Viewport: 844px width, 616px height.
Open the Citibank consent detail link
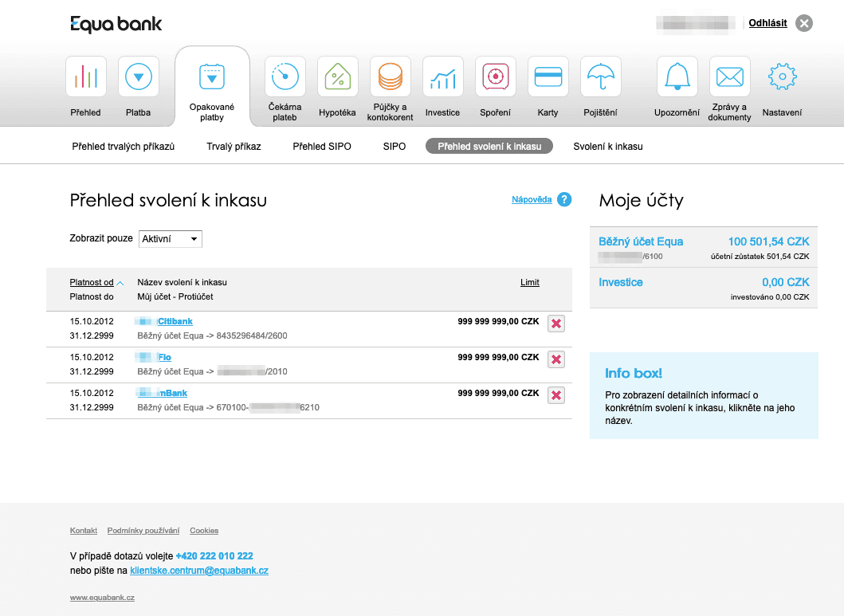175,321
